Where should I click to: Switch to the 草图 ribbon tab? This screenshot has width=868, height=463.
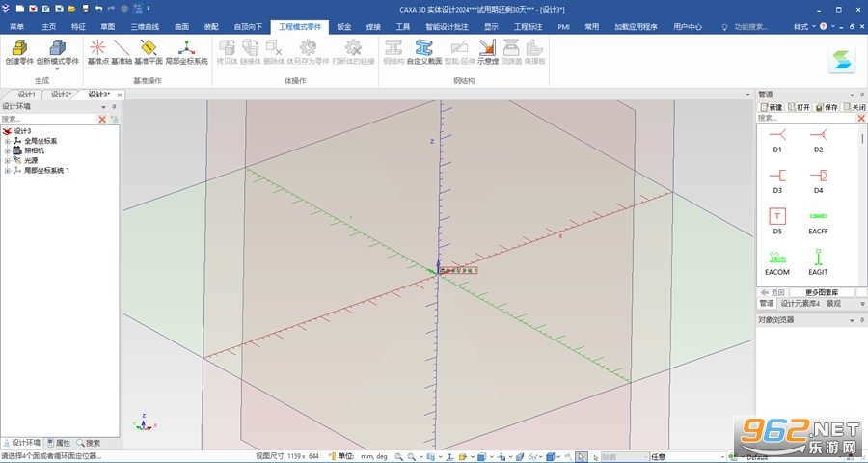point(108,27)
